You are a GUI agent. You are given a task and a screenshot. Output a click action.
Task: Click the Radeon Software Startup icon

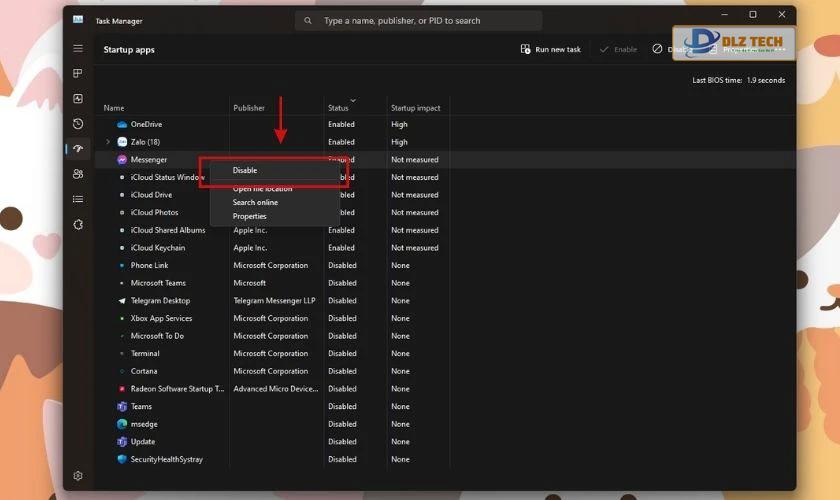[122, 389]
